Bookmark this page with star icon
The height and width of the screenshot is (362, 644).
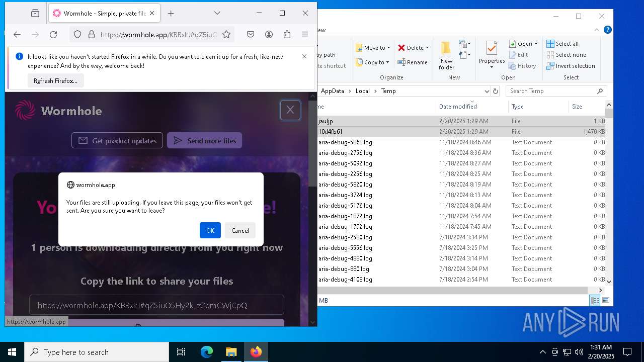(226, 34)
